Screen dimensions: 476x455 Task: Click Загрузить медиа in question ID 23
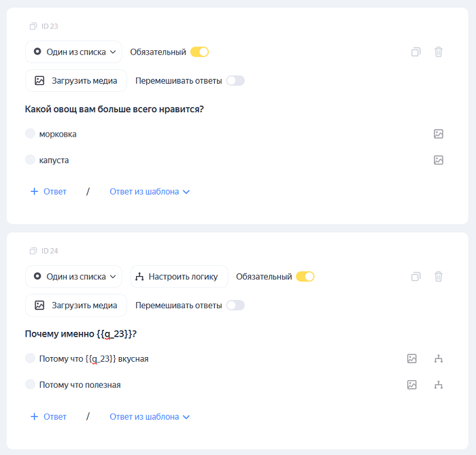[76, 80]
